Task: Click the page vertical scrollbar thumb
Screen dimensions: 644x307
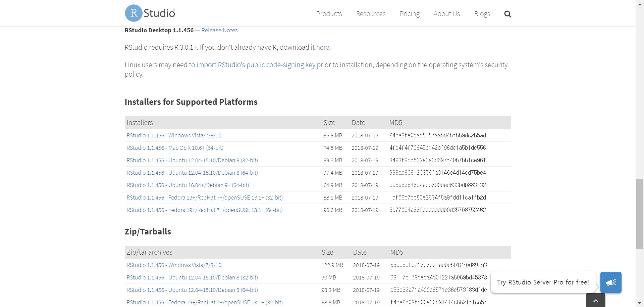Action: 640,214
